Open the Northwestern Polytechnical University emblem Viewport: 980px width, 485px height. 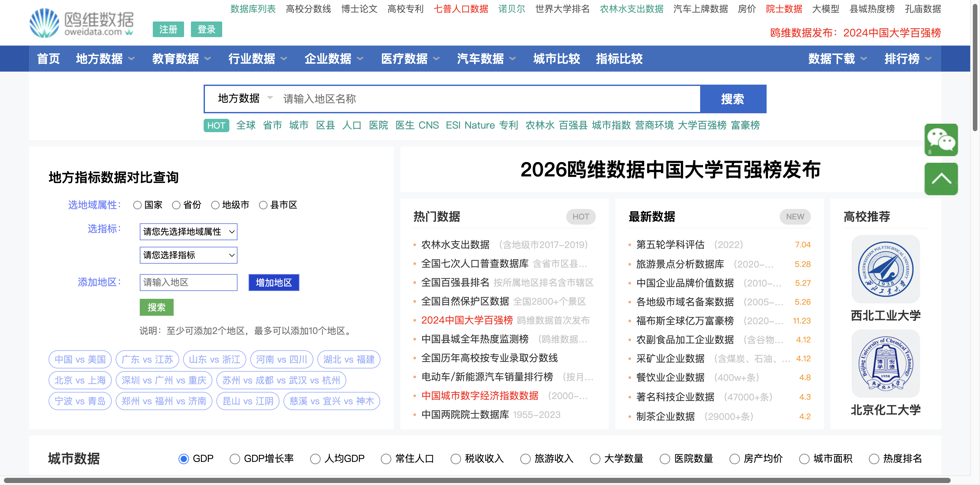tap(885, 269)
